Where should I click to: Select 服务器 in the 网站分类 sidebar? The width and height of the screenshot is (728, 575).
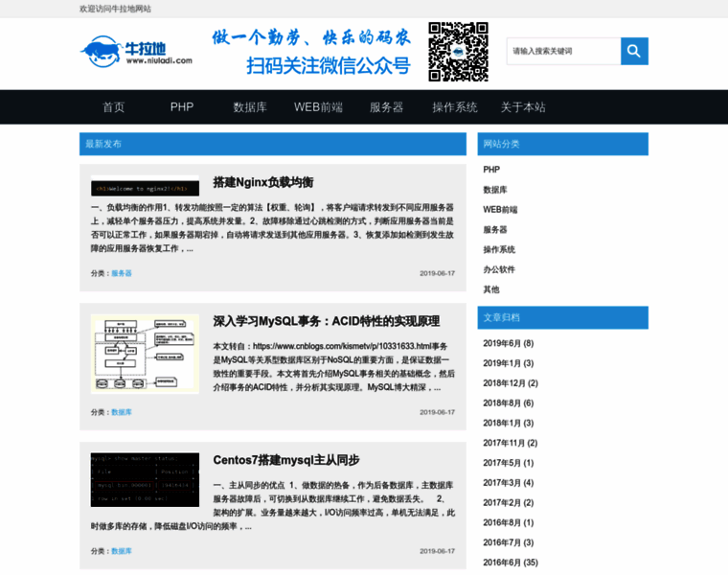(495, 229)
